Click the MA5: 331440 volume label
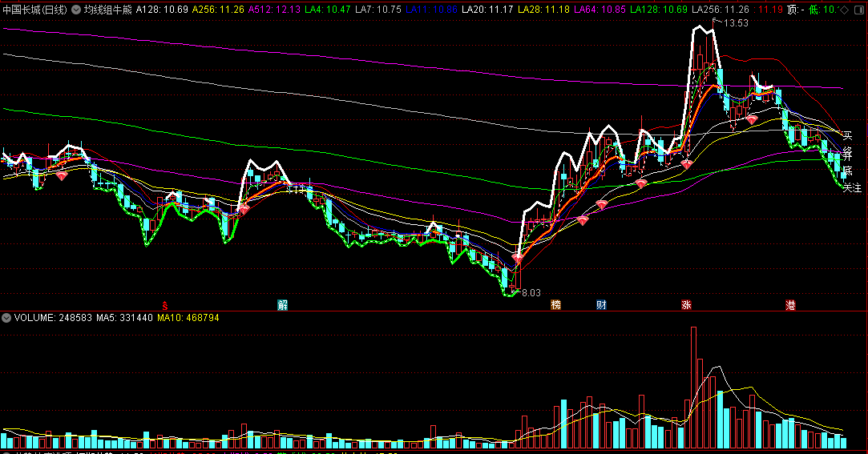The width and height of the screenshot is (868, 454). tap(124, 318)
